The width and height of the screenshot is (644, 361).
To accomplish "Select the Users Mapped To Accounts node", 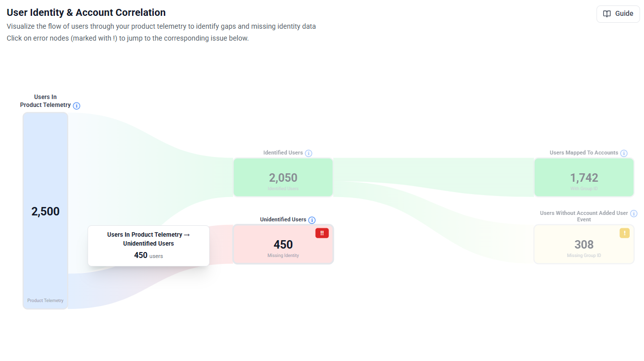I will [584, 177].
